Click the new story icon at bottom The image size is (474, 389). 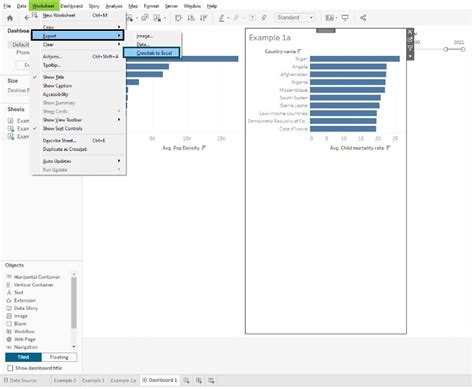point(211,380)
